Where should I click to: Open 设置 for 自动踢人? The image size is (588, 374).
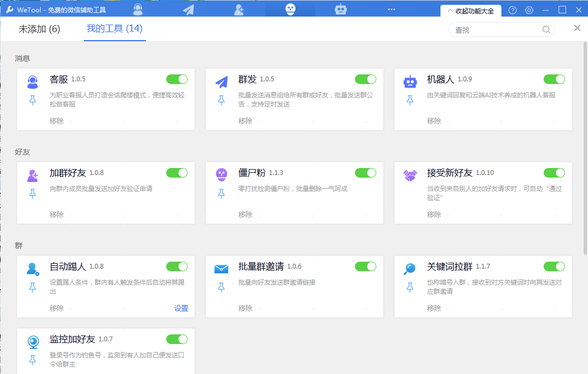pyautogui.click(x=181, y=308)
